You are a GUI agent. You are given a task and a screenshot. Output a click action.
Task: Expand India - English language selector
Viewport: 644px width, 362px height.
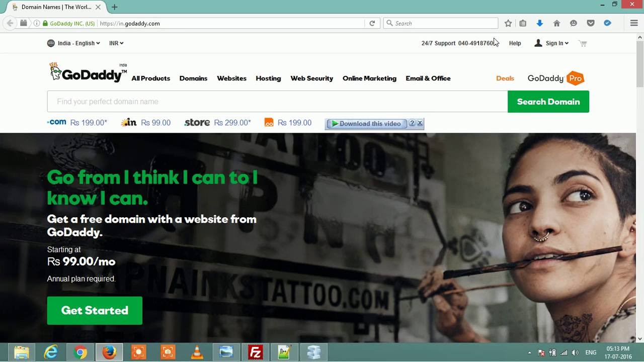point(73,43)
